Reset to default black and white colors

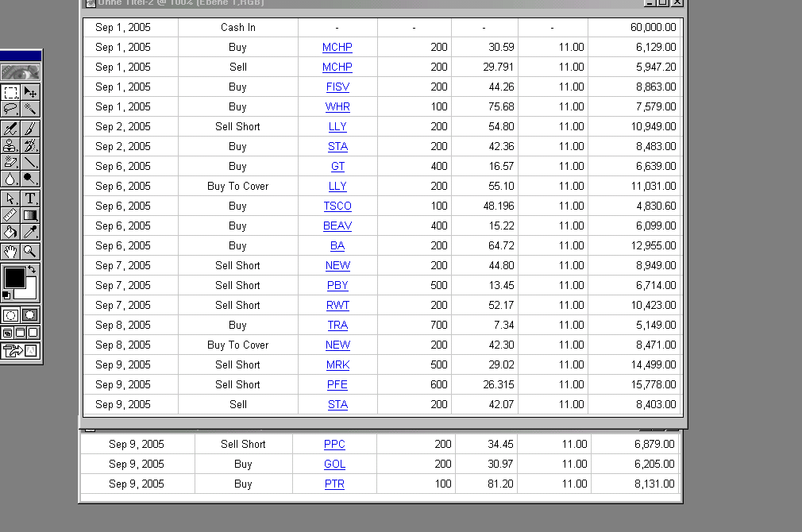(6, 295)
